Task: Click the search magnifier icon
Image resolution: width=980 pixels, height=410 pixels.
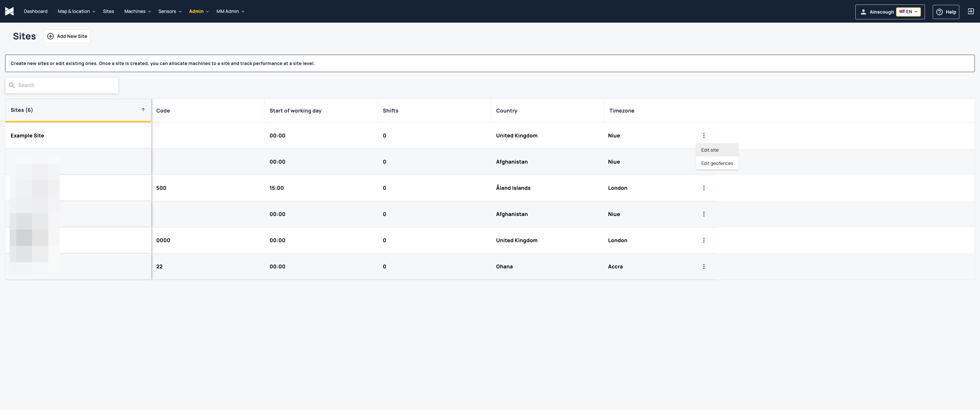Action: (12, 85)
